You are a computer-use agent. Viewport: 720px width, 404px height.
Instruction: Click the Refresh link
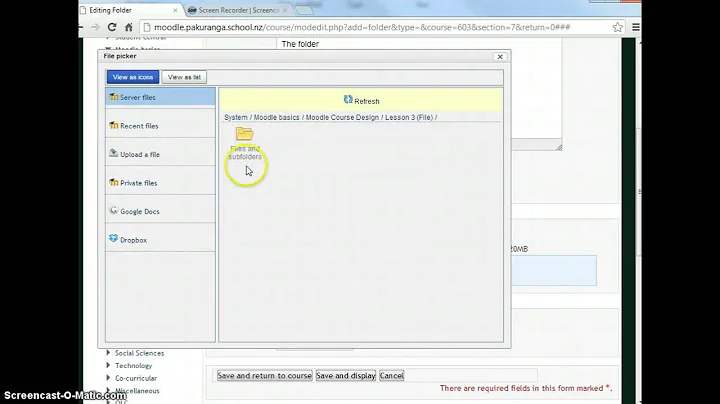tap(366, 101)
